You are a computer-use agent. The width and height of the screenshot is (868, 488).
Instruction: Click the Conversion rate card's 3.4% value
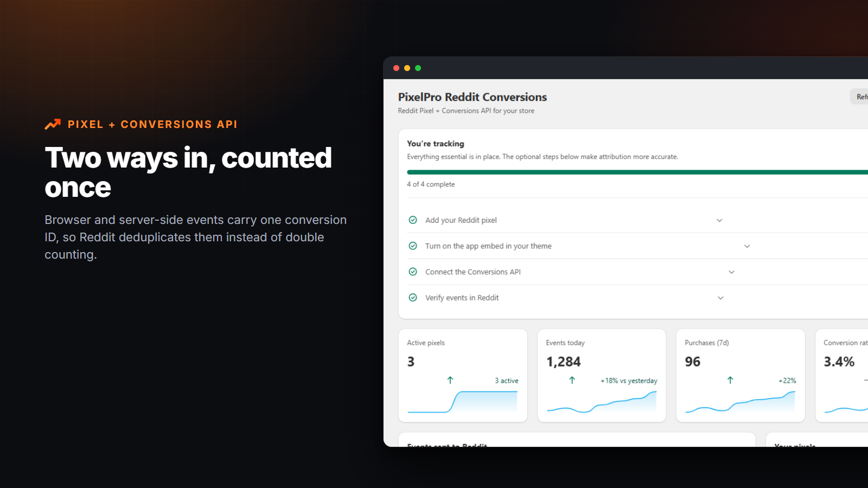[x=839, y=362]
